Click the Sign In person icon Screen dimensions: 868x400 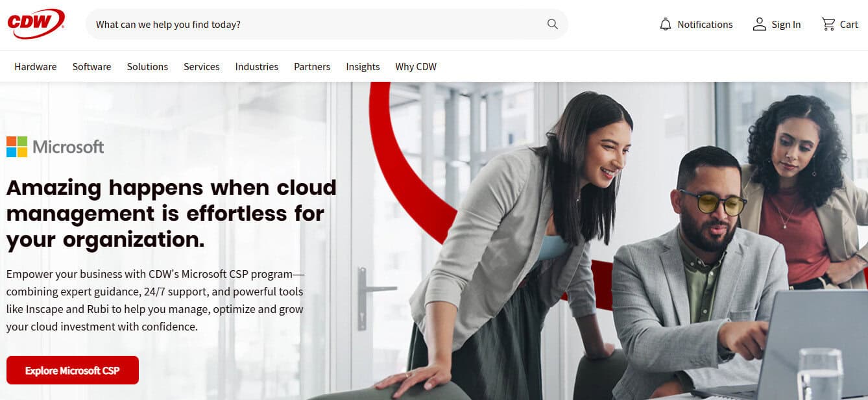coord(758,24)
